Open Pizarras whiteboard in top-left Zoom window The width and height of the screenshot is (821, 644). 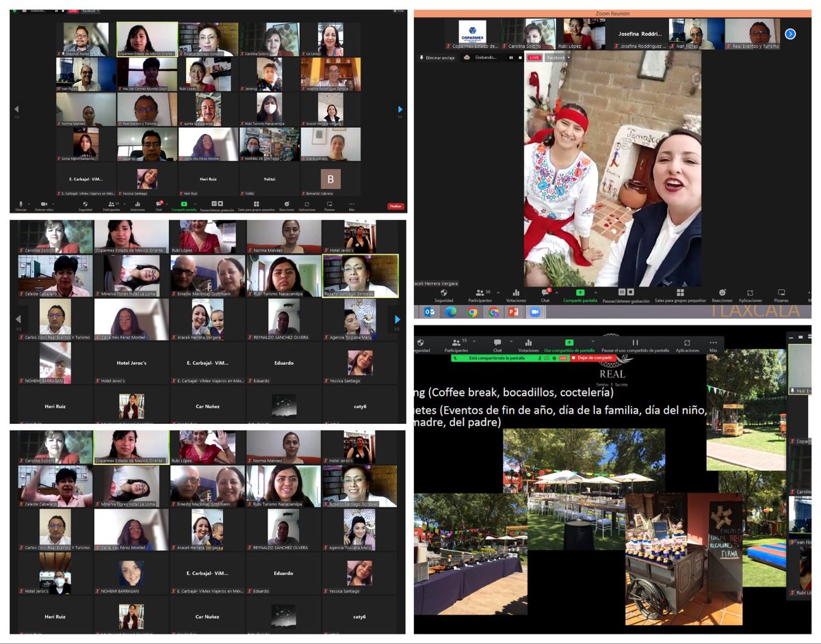point(329,206)
